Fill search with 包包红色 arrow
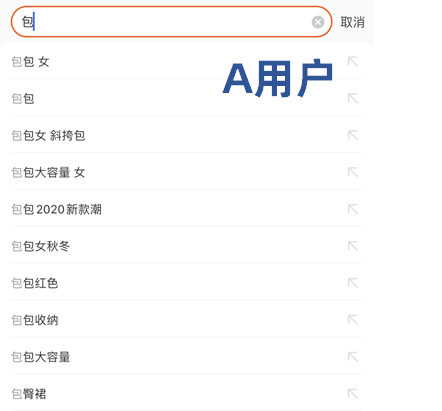 353,283
